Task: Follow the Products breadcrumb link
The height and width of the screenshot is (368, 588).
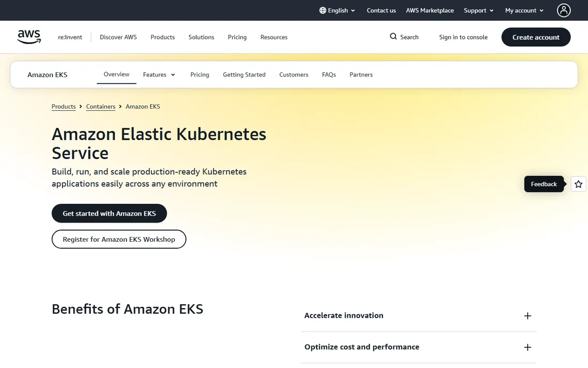Action: 64,106
